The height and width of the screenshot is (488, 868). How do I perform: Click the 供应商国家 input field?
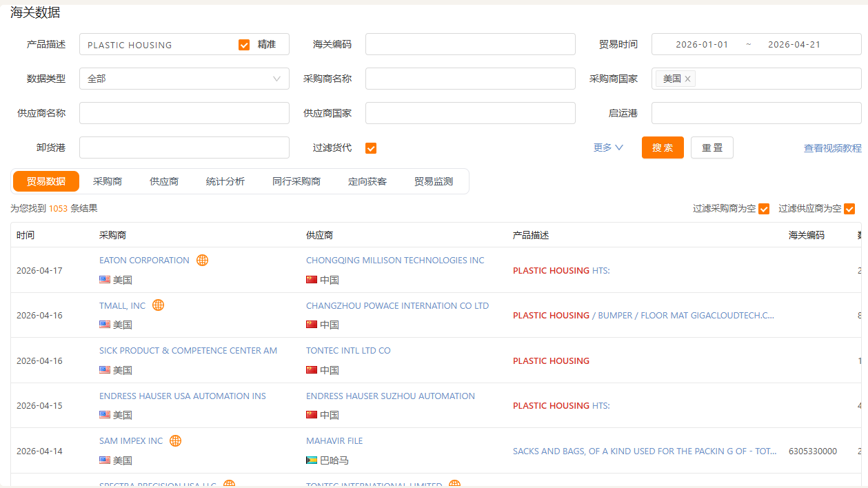(470, 113)
